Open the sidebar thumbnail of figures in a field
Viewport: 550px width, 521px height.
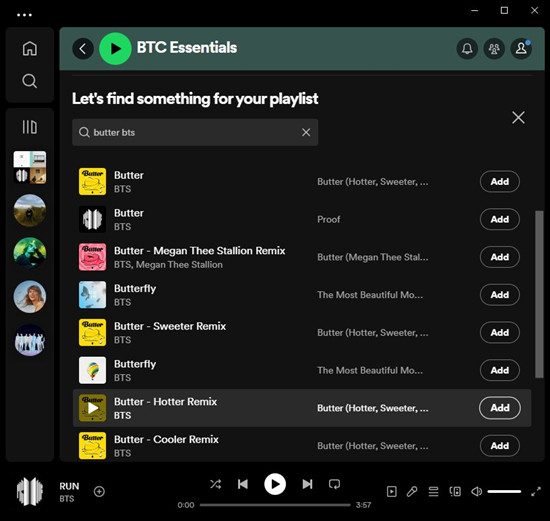29,211
